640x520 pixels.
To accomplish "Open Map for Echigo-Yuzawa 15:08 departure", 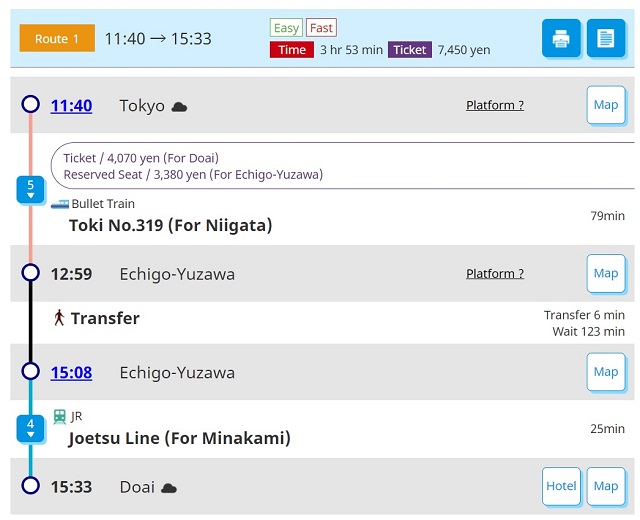I will [606, 372].
